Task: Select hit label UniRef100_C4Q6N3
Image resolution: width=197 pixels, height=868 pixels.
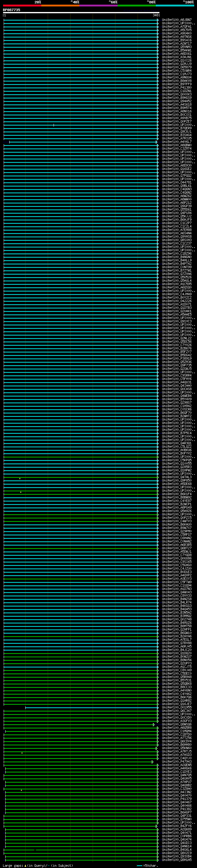Action: coord(176,189)
